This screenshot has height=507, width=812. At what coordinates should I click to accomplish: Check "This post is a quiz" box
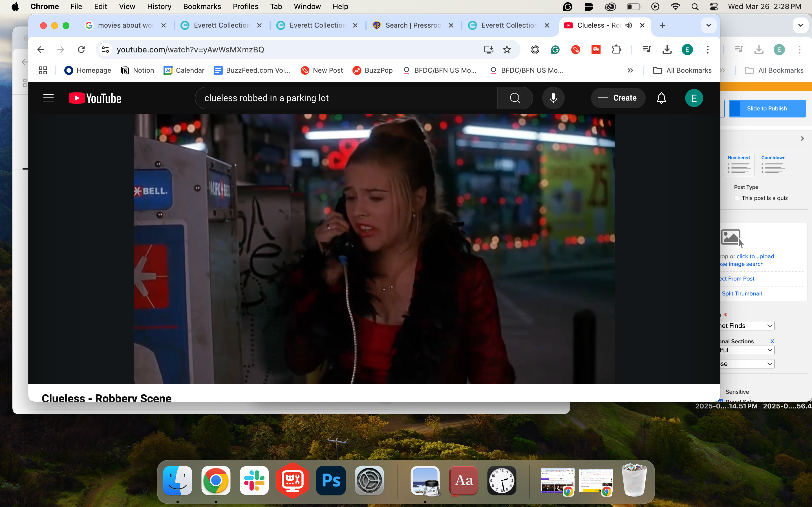(x=736, y=198)
